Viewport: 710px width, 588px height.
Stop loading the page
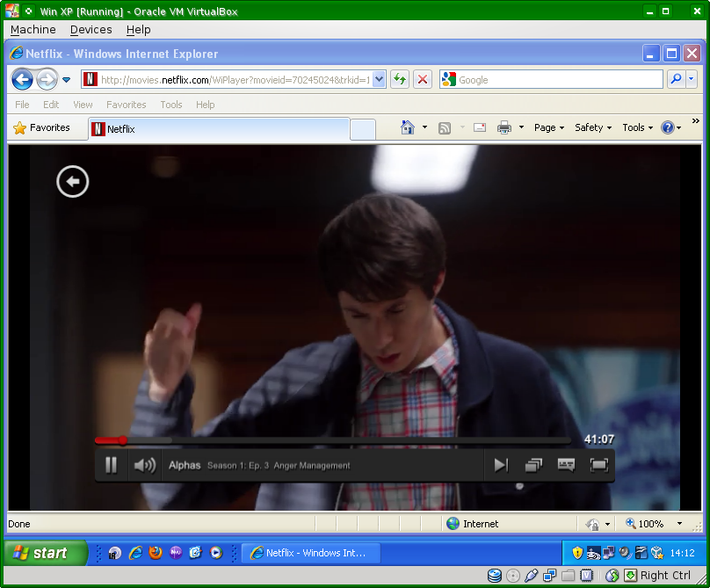pyautogui.click(x=423, y=80)
